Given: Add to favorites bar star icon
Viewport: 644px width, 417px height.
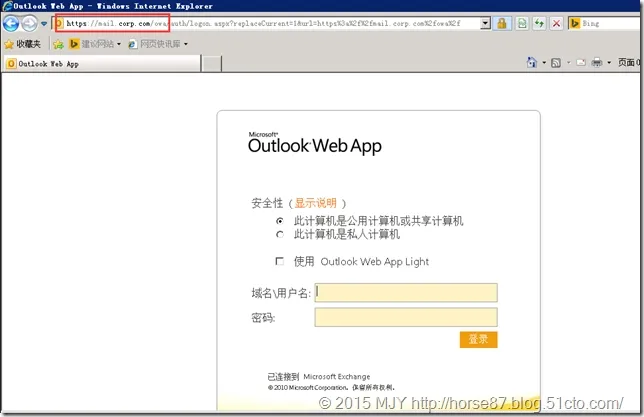Looking at the screenshot, I should coord(58,44).
